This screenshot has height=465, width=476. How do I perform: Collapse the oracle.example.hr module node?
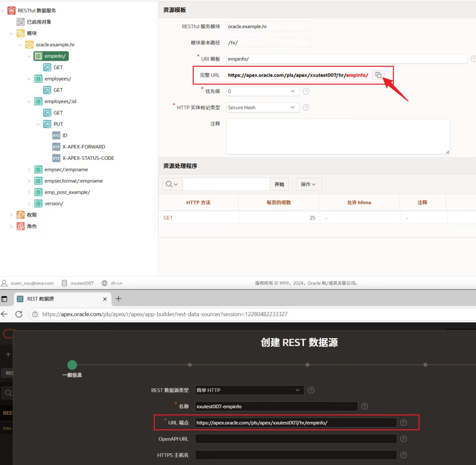pos(20,44)
